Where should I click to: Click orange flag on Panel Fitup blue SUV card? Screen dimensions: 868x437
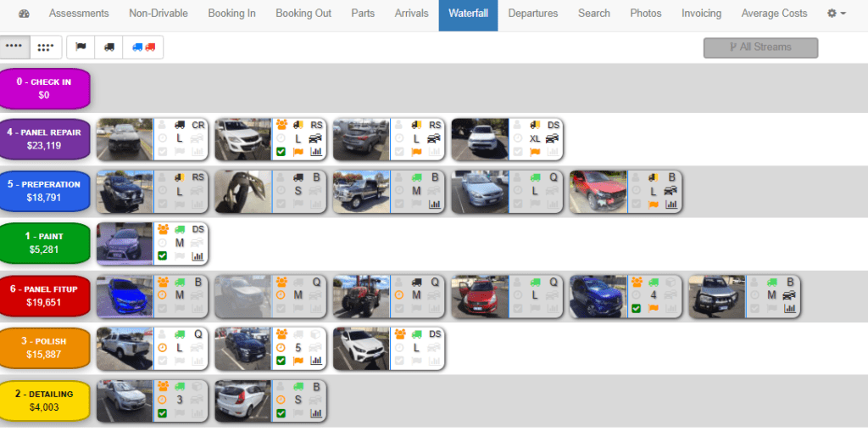tap(654, 309)
